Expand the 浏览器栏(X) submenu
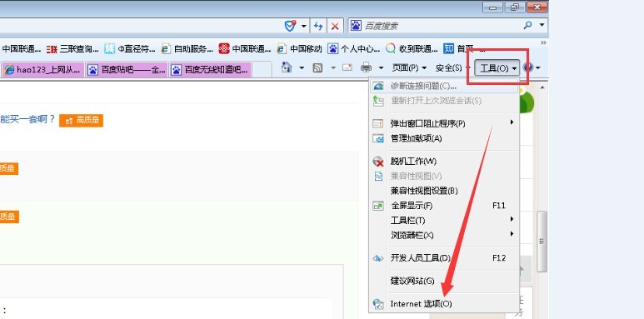Image resolution: width=644 pixels, height=319 pixels. click(x=444, y=235)
